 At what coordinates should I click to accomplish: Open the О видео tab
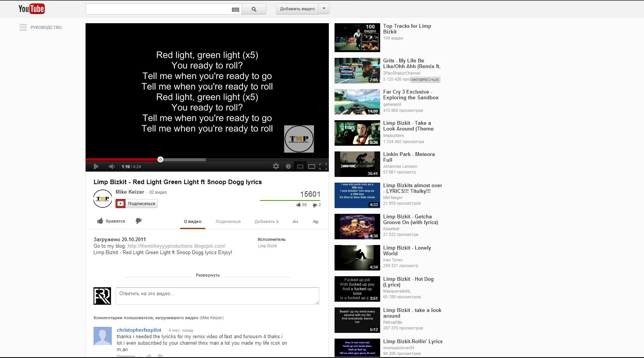pos(193,221)
